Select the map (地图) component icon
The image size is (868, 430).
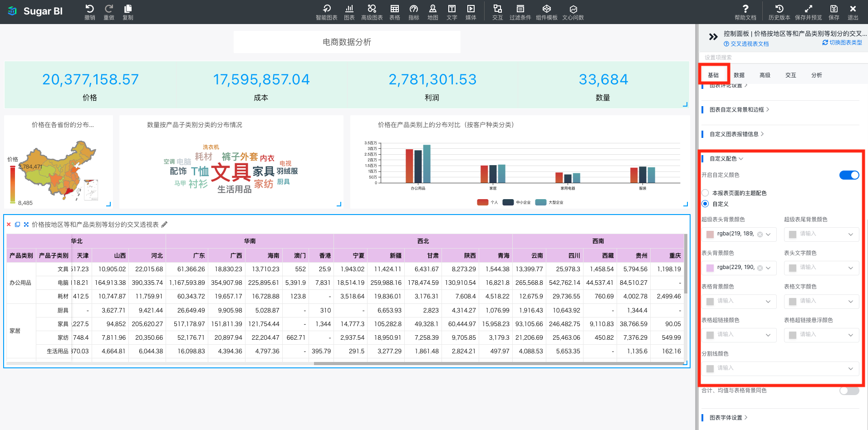[x=433, y=12]
